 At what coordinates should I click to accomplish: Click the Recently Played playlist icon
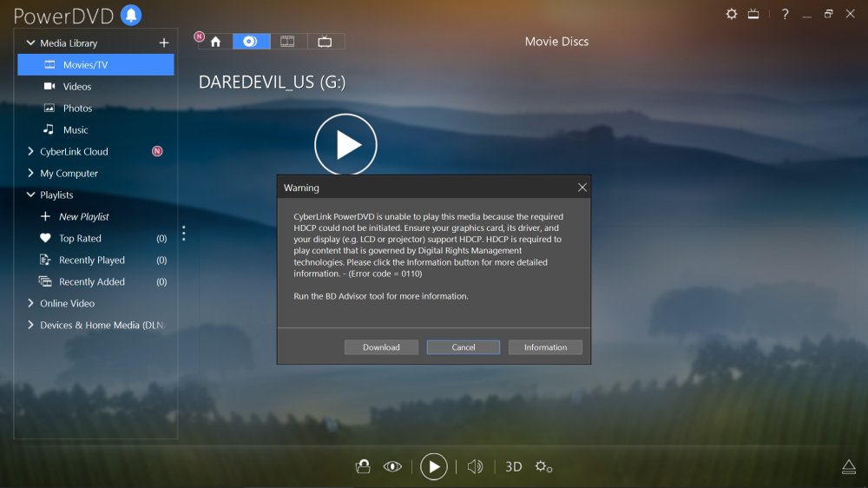click(x=45, y=260)
